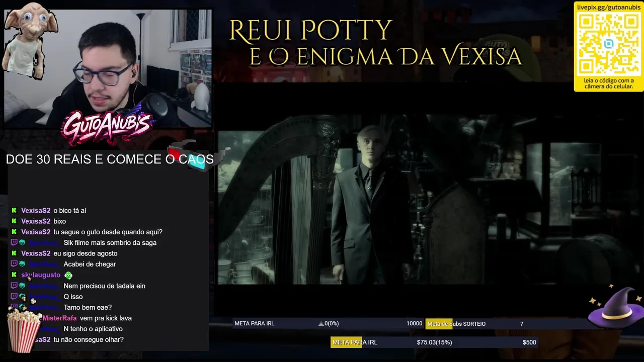
Task: Click the lower META PARA IRL $75.03 progress bar
Action: click(x=434, y=342)
